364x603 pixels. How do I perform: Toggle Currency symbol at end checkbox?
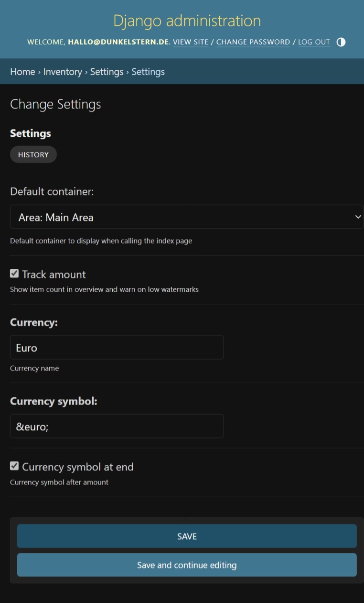14,466
